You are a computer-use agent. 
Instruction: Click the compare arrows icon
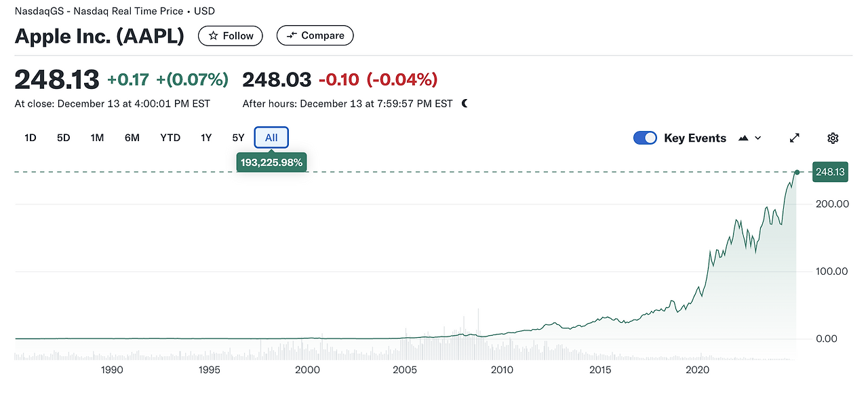292,36
